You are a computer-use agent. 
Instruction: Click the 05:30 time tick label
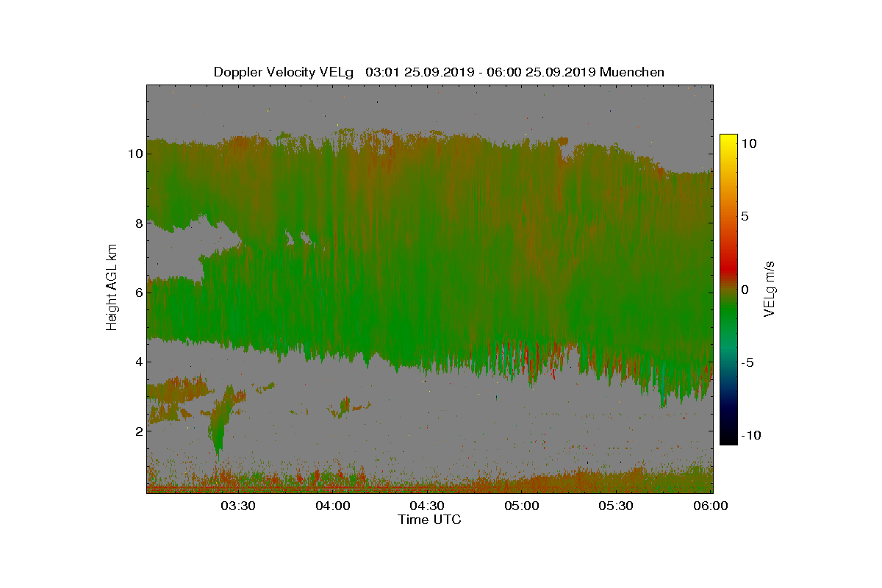617,506
